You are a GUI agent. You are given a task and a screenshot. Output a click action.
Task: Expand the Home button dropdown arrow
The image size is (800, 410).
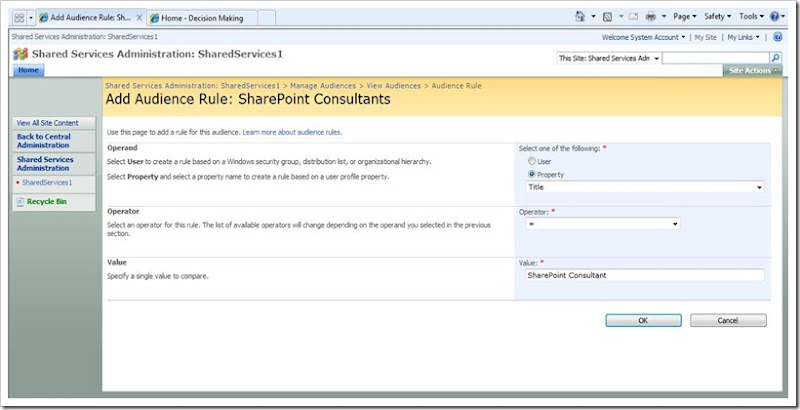(593, 17)
